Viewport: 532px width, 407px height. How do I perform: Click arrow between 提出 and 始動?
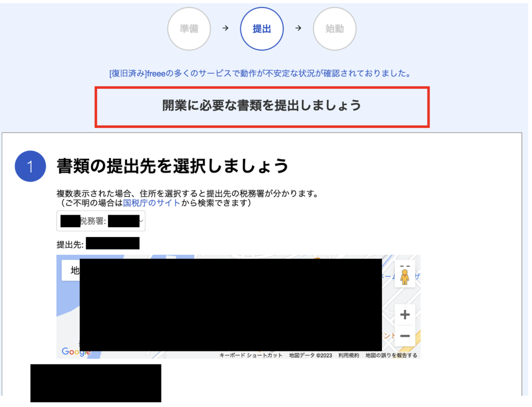(x=298, y=29)
